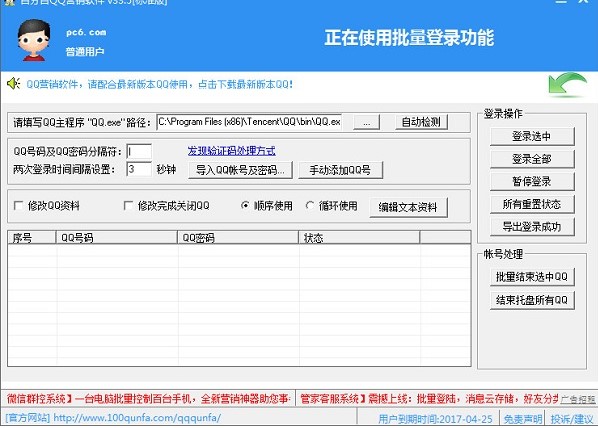Screen dimensions: 598x428
Task: Open the 投诉/建议 link
Action: [572, 419]
